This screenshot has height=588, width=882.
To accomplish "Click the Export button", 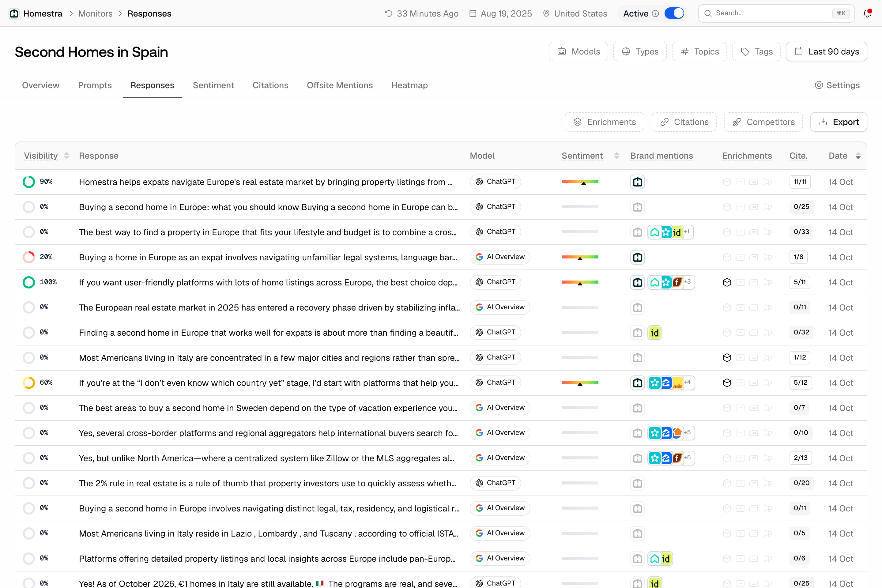I will [x=839, y=122].
